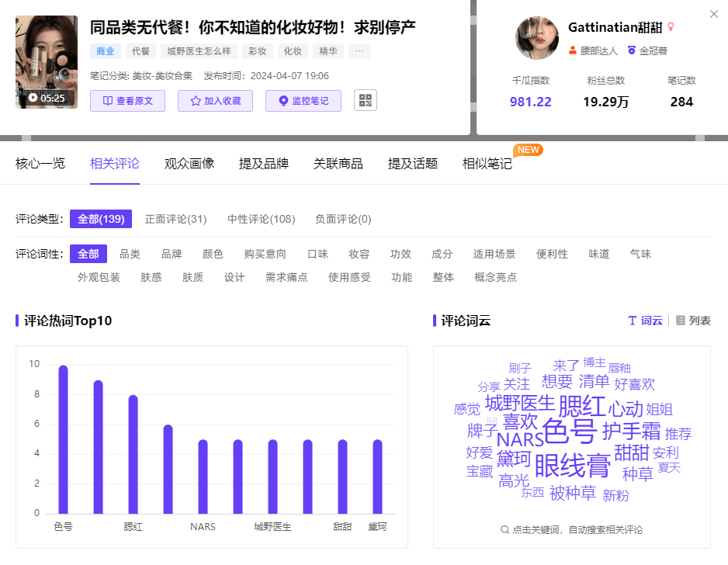Click the 城野医生怎么样 tag
This screenshot has height=565, width=728.
point(199,51)
